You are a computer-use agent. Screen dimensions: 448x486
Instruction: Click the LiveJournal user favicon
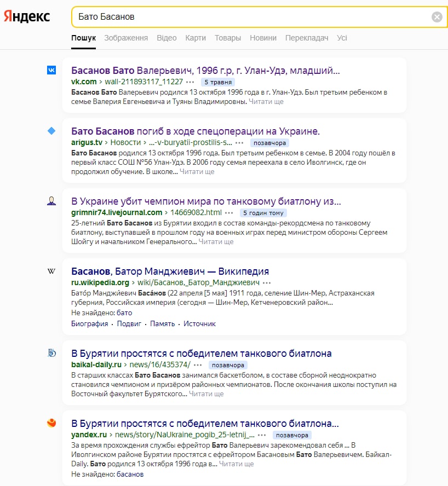pyautogui.click(x=51, y=201)
